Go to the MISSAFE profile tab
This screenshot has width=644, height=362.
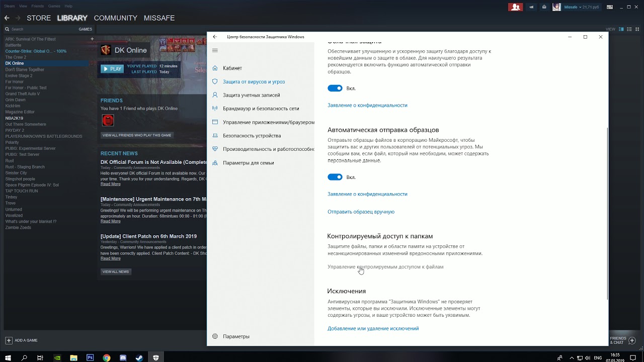click(159, 18)
